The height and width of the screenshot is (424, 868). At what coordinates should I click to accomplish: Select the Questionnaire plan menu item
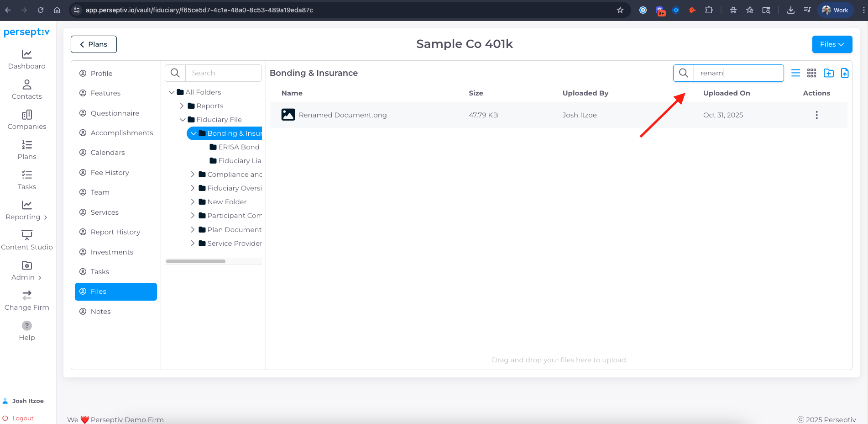[x=116, y=113]
